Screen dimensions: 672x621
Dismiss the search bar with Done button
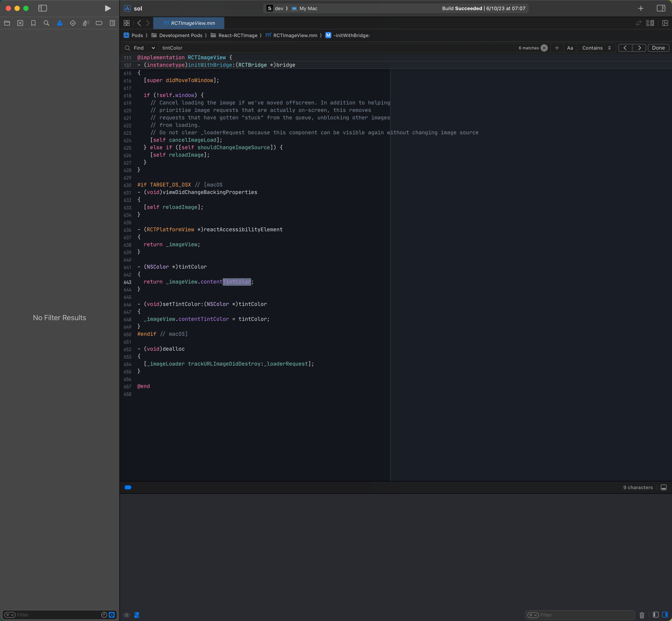658,48
